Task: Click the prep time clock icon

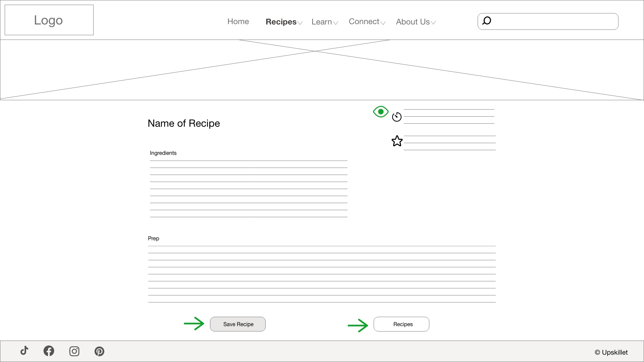Action: click(x=397, y=117)
